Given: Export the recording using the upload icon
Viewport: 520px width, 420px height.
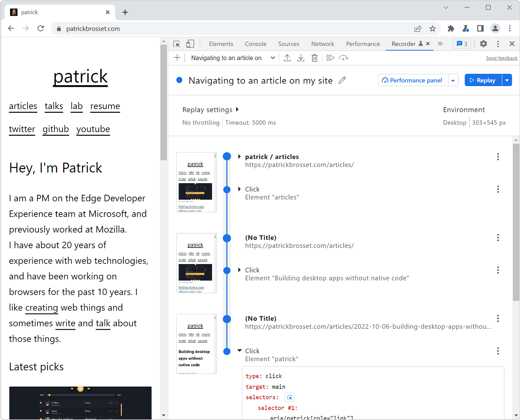Looking at the screenshot, I should 287,58.
